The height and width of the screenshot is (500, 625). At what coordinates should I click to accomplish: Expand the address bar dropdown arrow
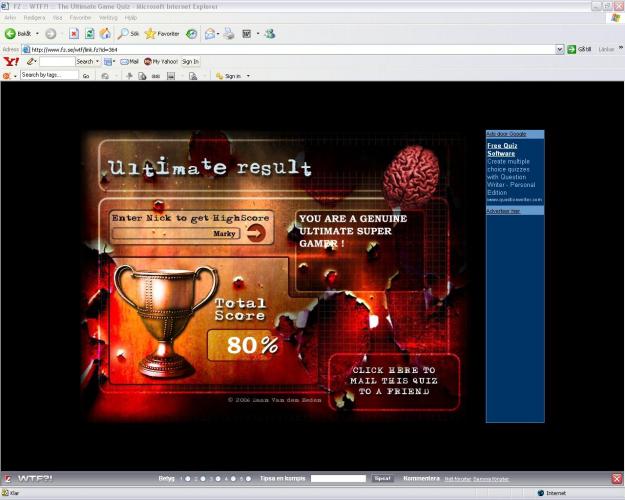click(560, 48)
